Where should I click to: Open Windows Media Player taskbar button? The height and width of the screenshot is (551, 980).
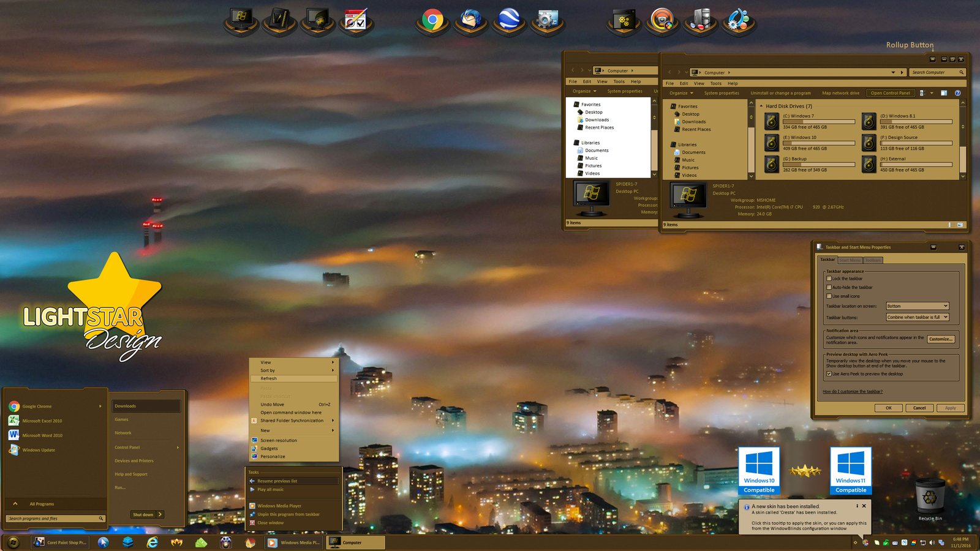click(294, 542)
